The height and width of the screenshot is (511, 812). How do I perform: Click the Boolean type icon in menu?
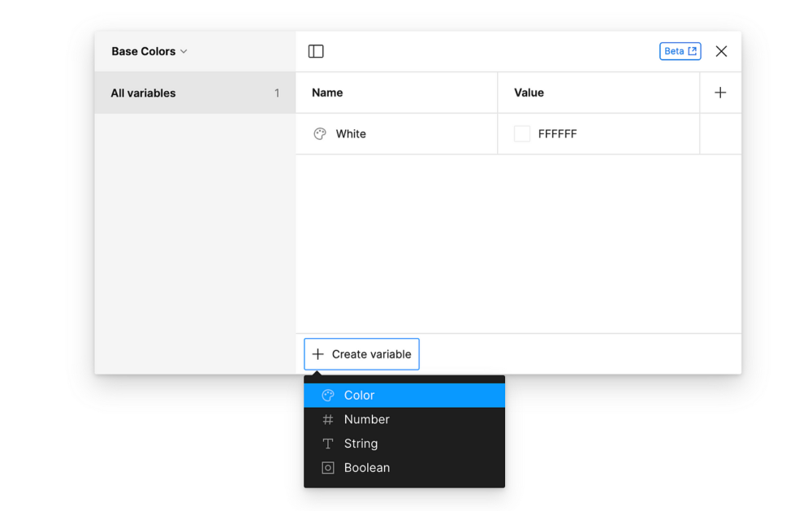point(328,468)
